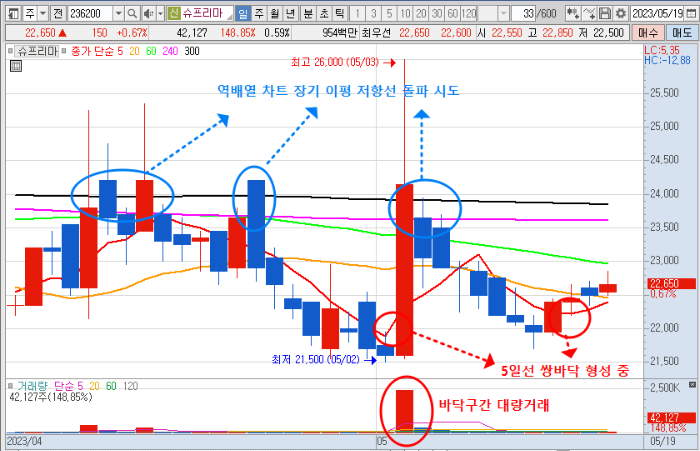
Task: Click the speaker sound alert icon
Action: click(149, 14)
